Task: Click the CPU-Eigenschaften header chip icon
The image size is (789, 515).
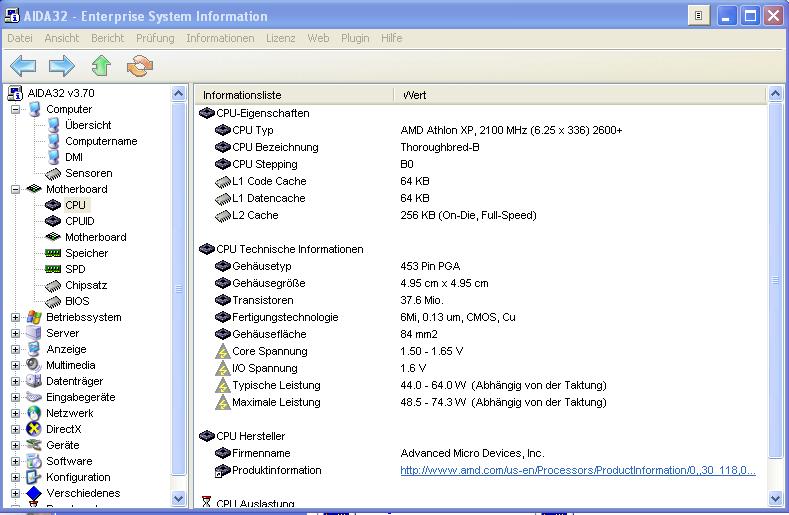Action: pyautogui.click(x=207, y=113)
